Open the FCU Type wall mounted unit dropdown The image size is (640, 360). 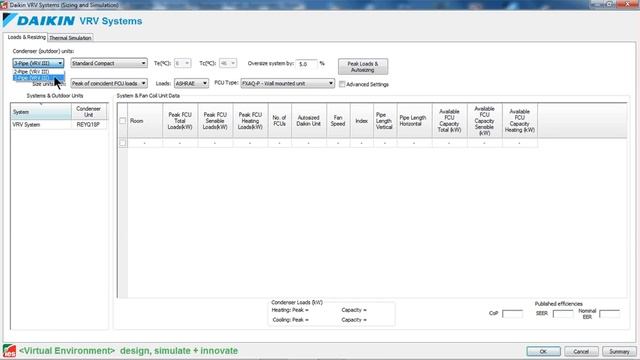(x=288, y=83)
